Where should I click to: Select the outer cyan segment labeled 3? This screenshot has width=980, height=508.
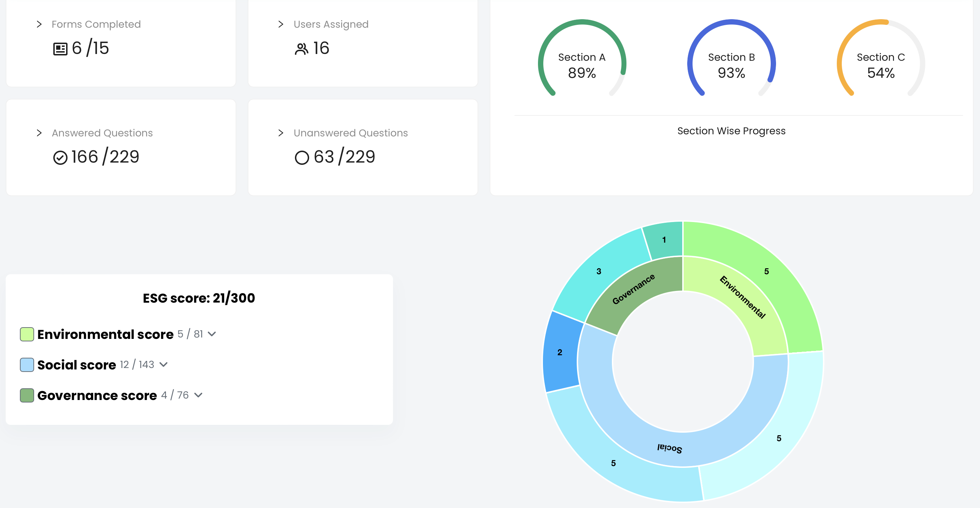pyautogui.click(x=599, y=271)
